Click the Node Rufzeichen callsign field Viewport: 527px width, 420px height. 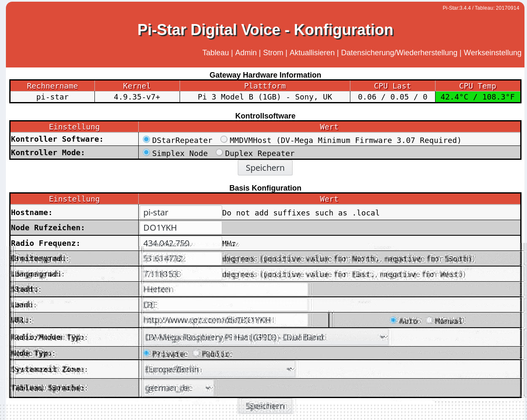tap(180, 228)
